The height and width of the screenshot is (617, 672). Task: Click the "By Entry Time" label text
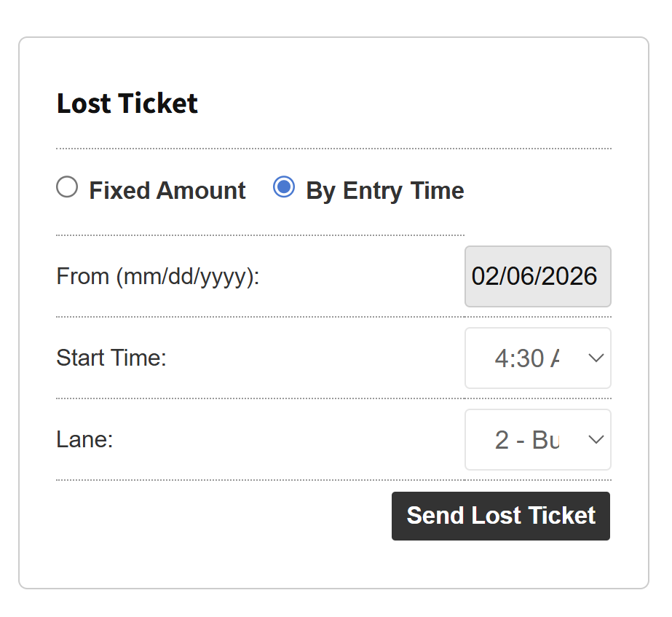tap(384, 191)
